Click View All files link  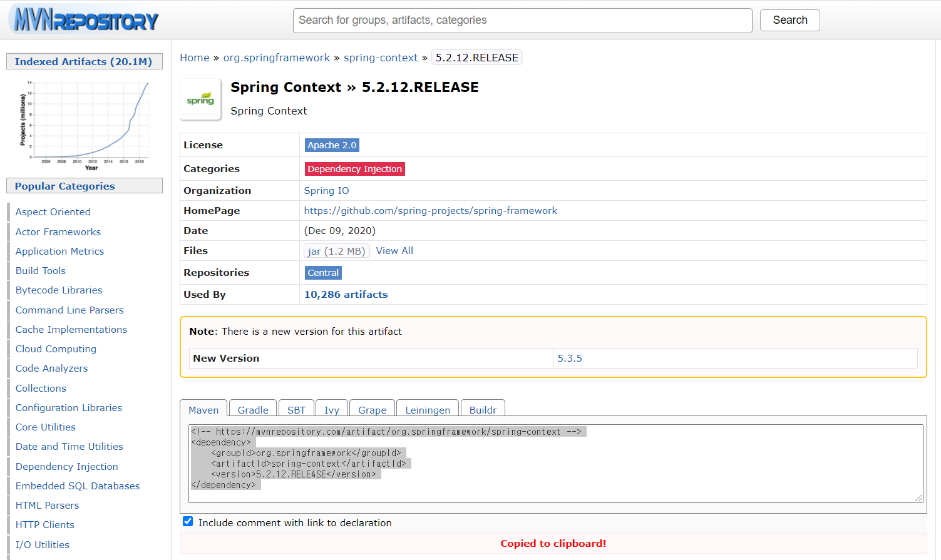point(394,251)
